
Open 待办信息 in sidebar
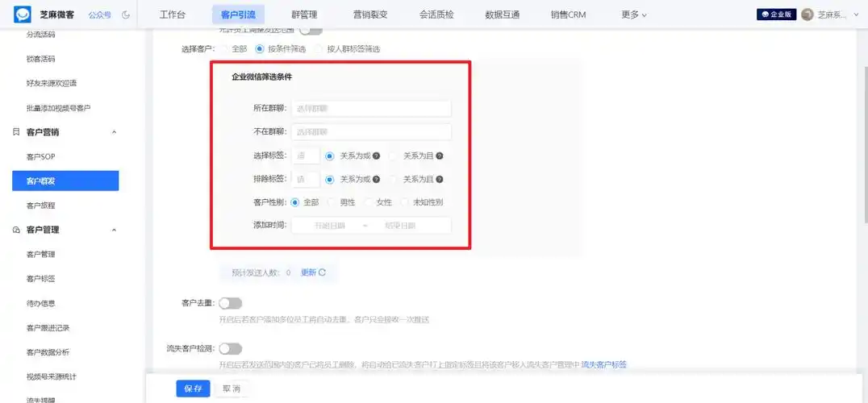coord(41,304)
